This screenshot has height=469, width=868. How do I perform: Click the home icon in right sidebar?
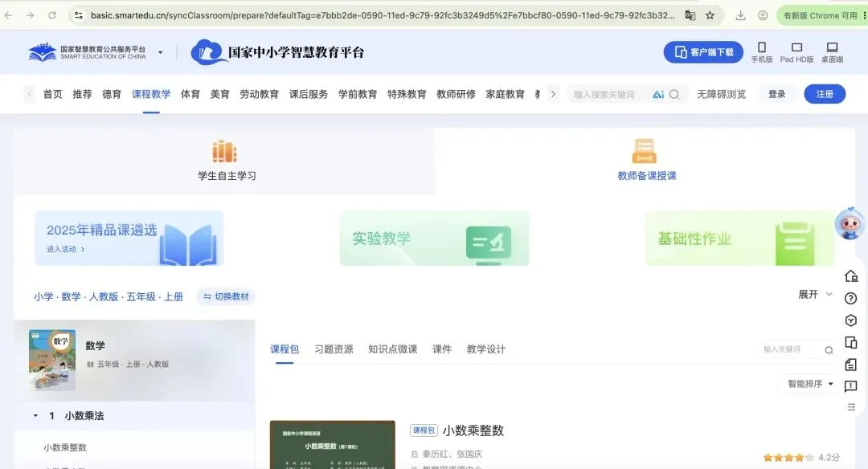(851, 275)
